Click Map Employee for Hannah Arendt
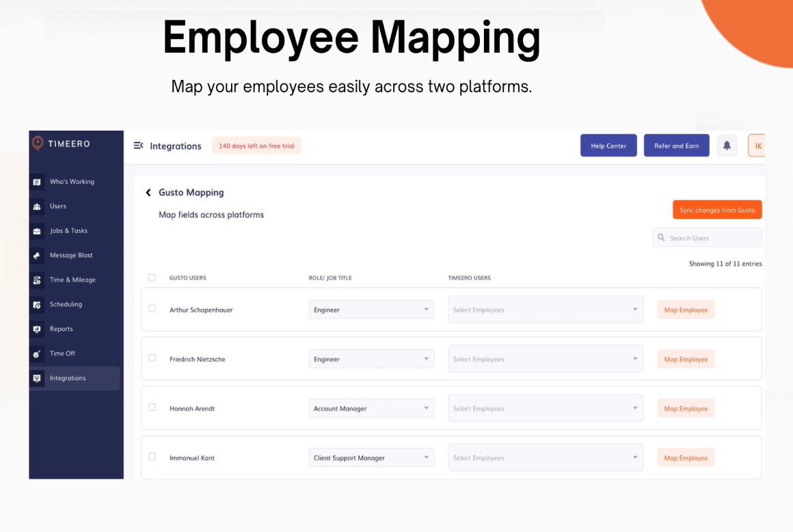 pyautogui.click(x=686, y=408)
